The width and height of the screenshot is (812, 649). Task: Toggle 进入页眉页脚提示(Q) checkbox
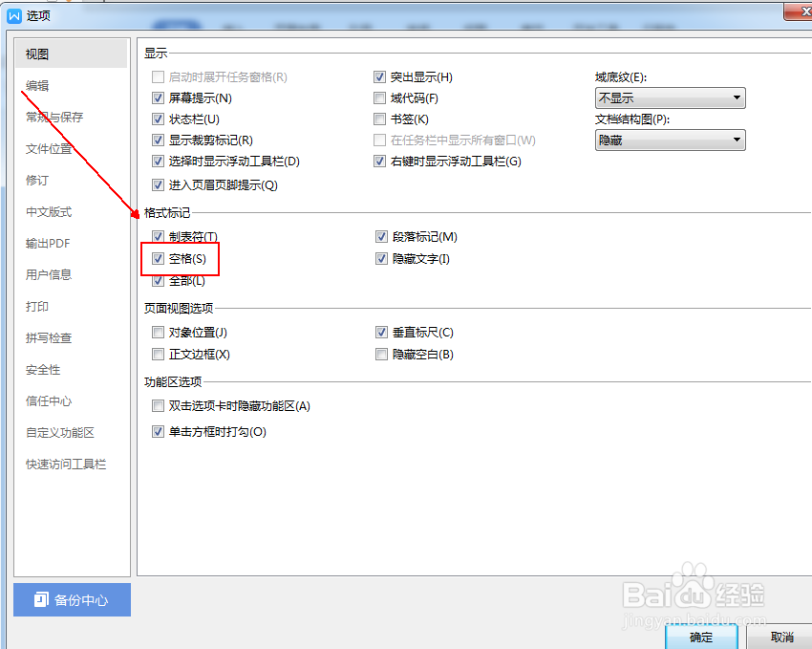[x=158, y=184]
